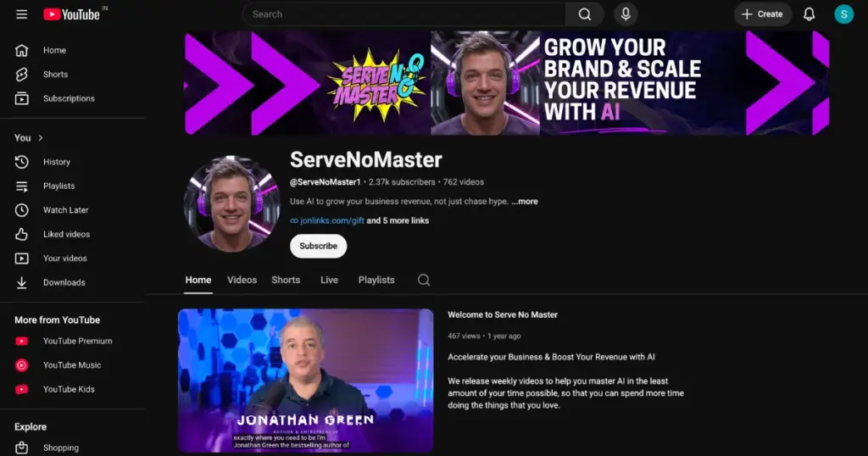The height and width of the screenshot is (456, 868).
Task: Click the 2.37k subscribers text
Action: (x=402, y=182)
